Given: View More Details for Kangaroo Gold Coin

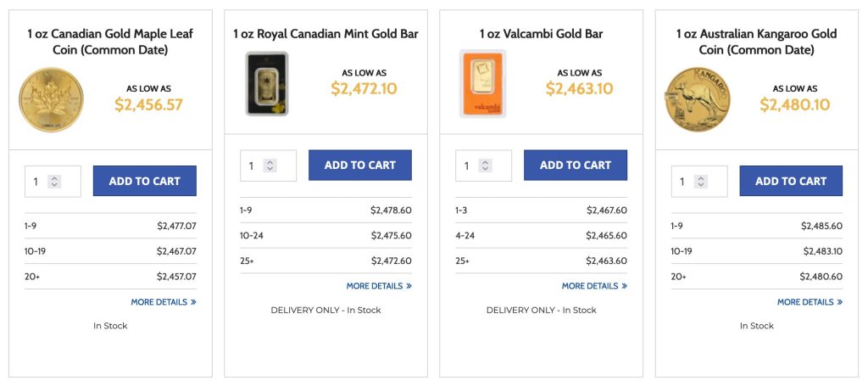Looking at the screenshot, I should coord(810,301).
